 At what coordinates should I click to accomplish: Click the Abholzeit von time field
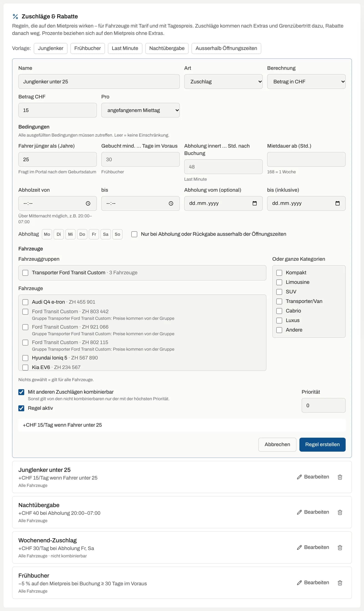coord(57,204)
